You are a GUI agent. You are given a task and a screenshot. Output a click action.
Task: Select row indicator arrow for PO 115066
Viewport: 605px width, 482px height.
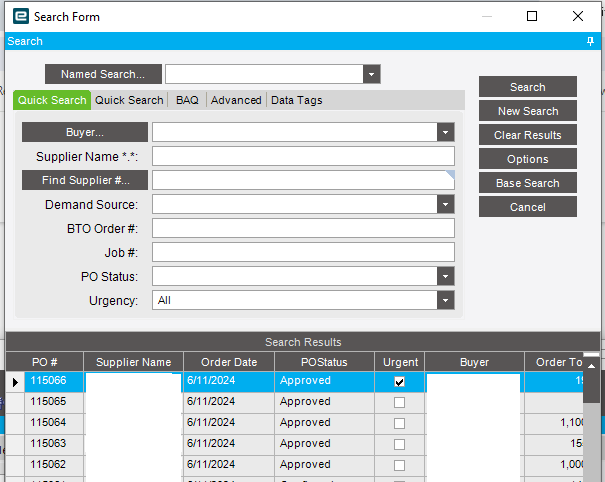click(15, 382)
